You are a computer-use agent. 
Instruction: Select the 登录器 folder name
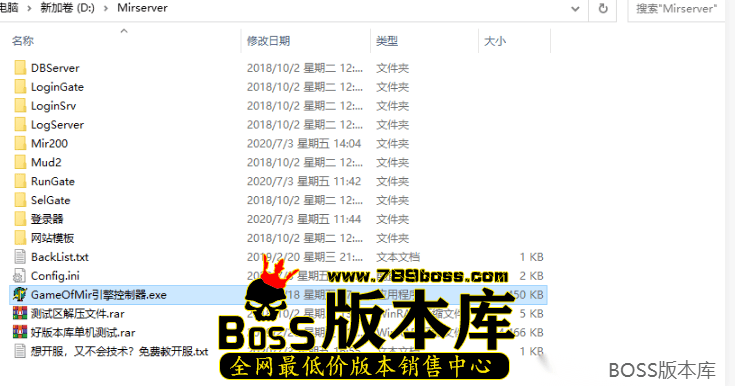point(47,219)
